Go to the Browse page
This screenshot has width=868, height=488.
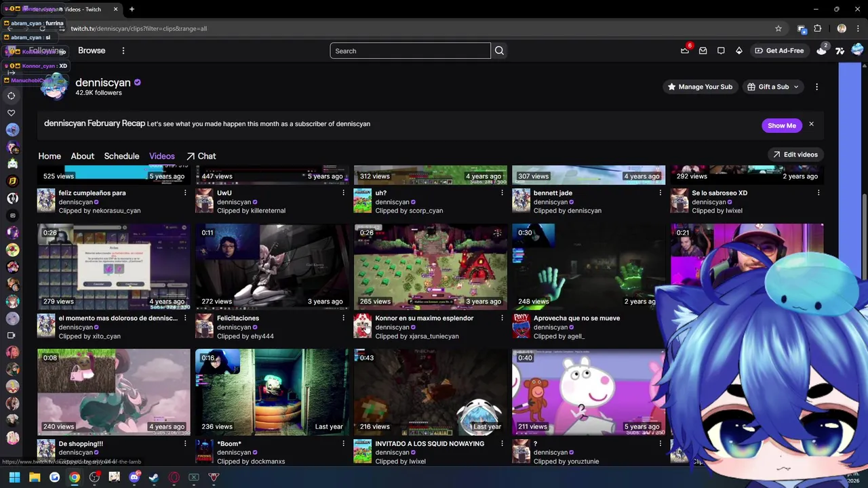click(92, 50)
